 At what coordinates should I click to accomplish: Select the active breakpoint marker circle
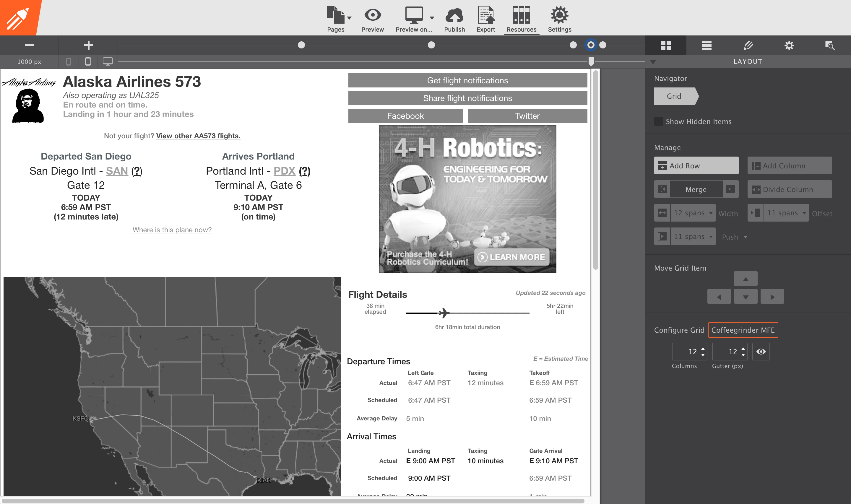591,45
